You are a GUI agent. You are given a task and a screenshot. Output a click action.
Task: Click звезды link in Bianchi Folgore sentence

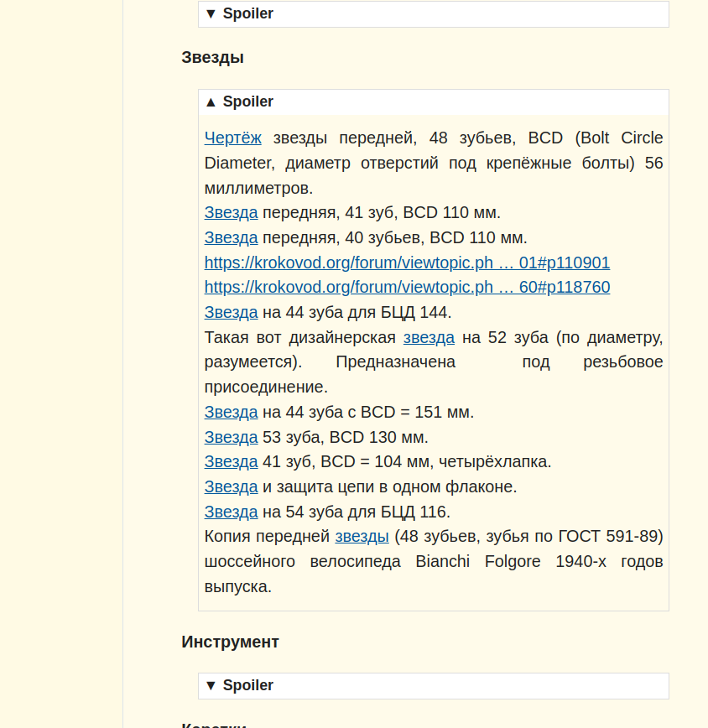[x=362, y=536]
